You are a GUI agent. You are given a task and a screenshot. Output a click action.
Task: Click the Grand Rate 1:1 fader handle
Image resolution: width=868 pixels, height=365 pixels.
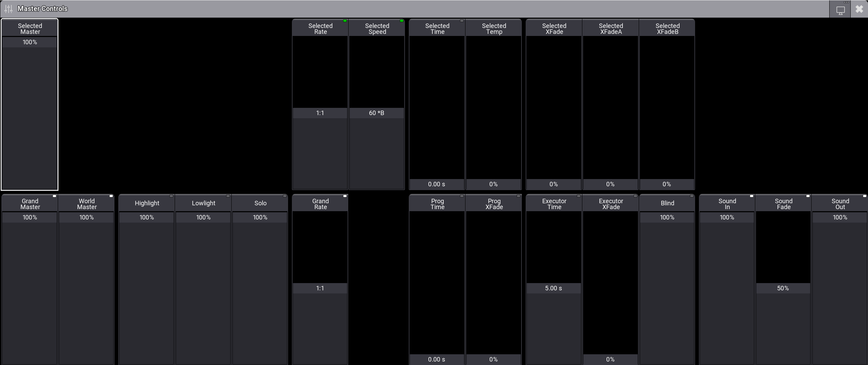(x=320, y=288)
